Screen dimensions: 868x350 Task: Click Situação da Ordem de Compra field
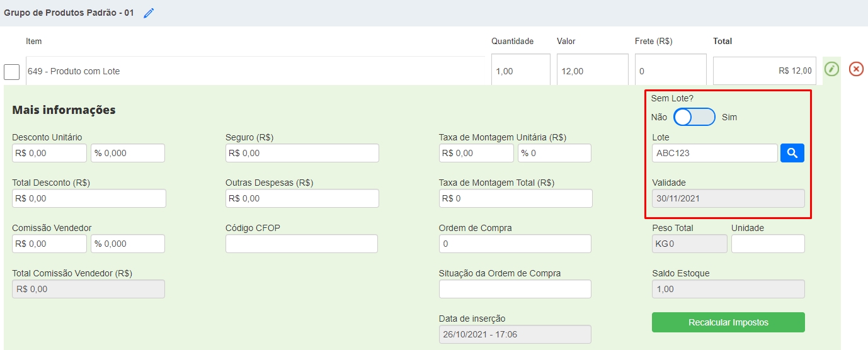[x=515, y=289]
